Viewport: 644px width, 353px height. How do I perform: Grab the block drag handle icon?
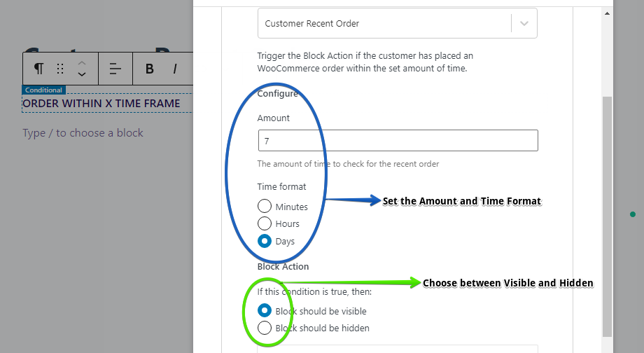[60, 69]
